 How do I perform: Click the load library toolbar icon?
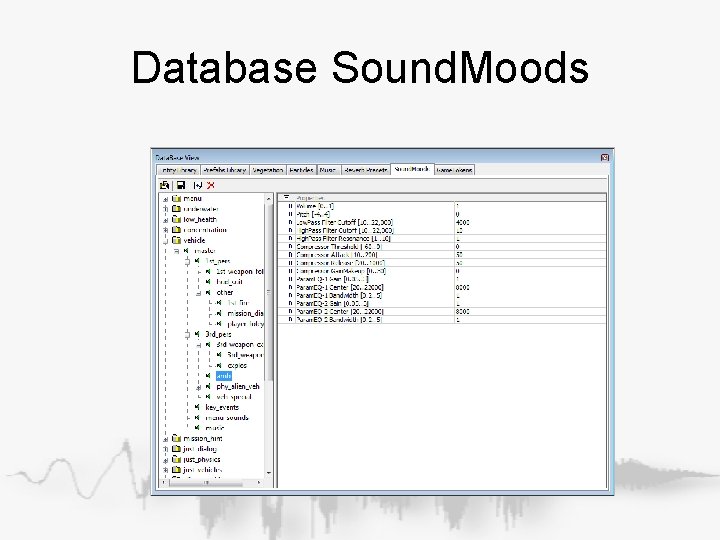(x=164, y=185)
